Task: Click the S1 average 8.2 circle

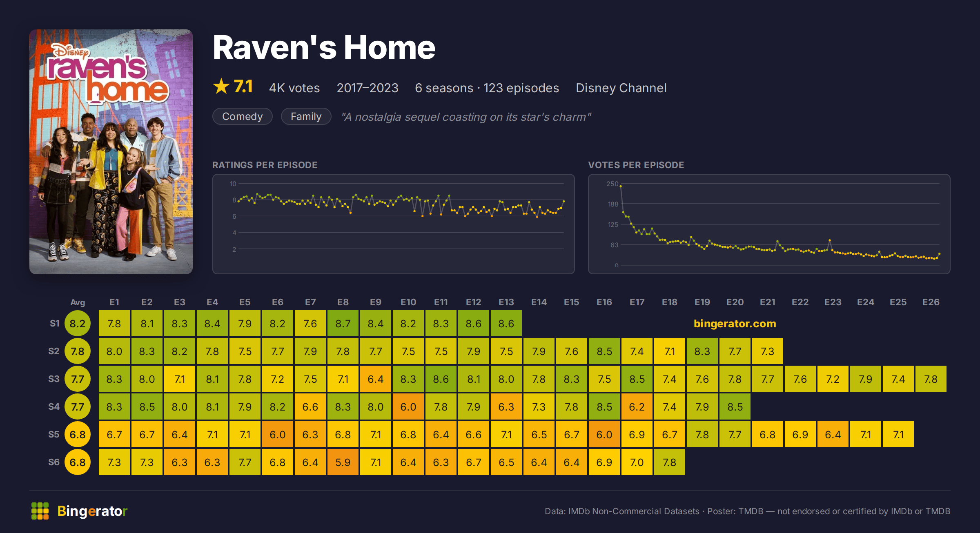Action: coord(78,324)
